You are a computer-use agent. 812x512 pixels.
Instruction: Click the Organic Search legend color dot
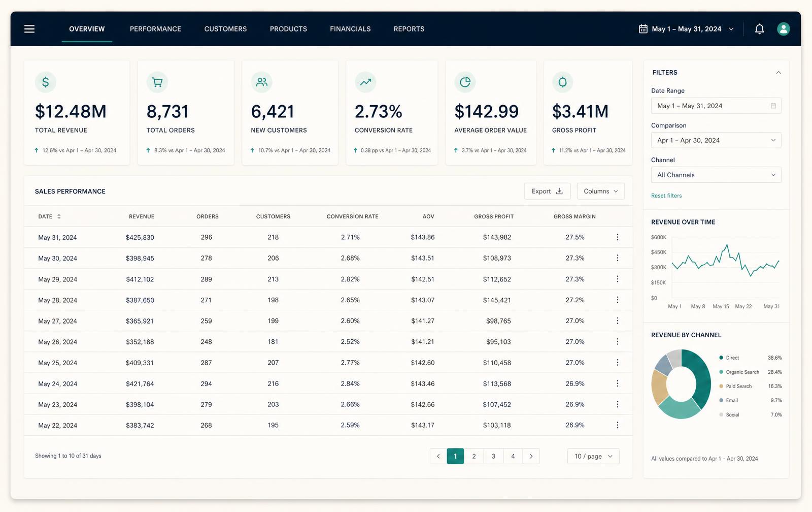click(x=721, y=372)
